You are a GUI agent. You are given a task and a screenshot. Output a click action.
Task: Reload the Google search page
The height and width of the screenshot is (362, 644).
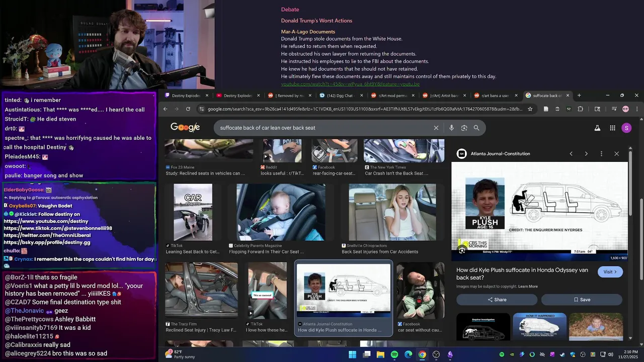[x=188, y=109]
